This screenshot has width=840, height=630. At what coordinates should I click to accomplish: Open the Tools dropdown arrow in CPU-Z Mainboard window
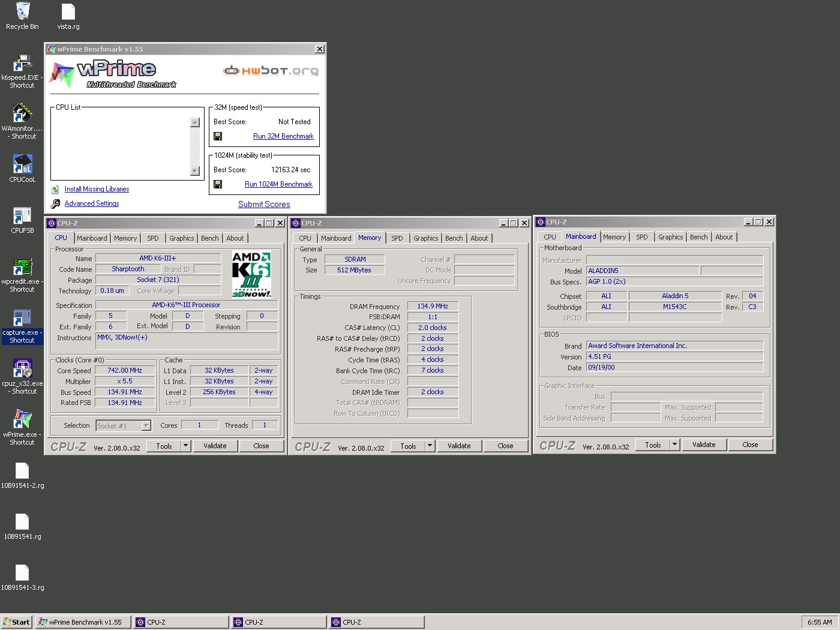[x=674, y=445]
